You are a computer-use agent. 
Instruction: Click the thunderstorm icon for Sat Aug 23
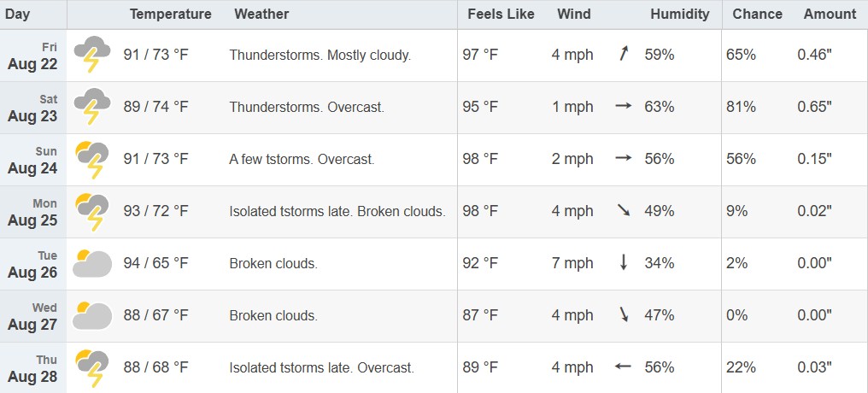[x=92, y=107]
